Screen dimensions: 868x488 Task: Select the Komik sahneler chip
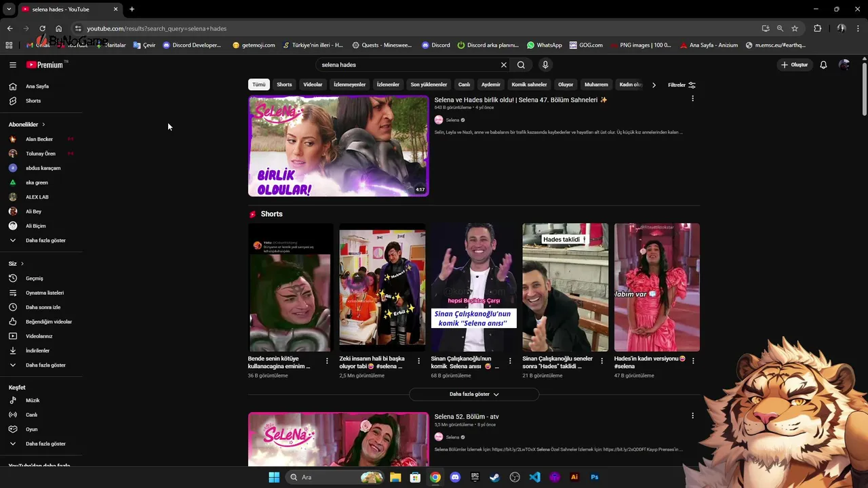[529, 85]
